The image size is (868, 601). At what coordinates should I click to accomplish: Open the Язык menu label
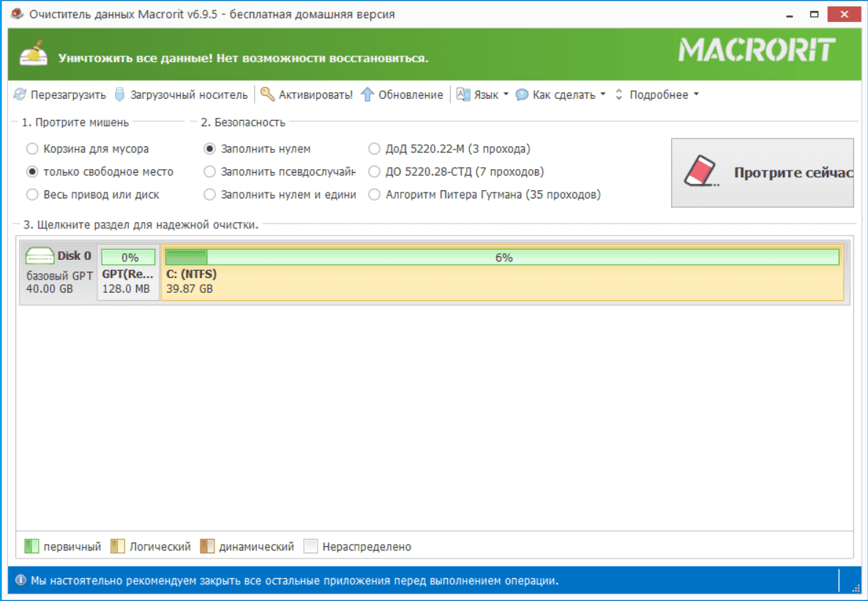(x=486, y=95)
